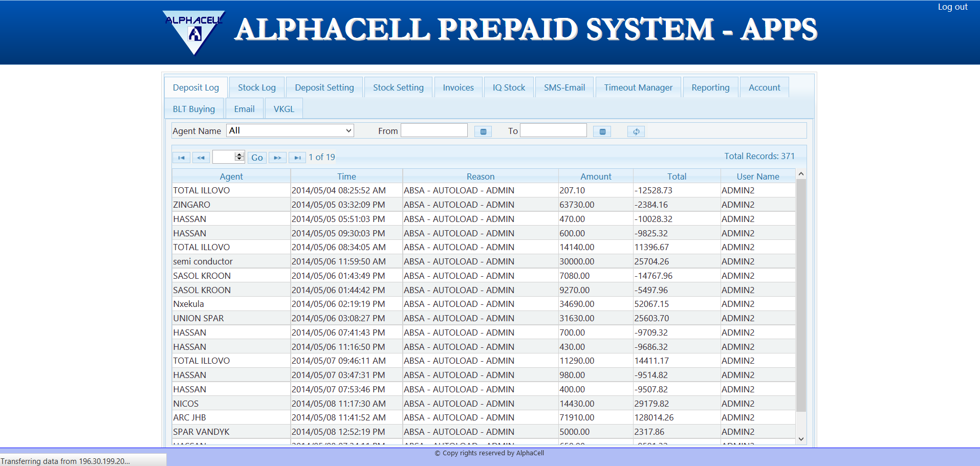Open the From date calendar picker
The width and height of the screenshot is (980, 466).
click(x=483, y=131)
